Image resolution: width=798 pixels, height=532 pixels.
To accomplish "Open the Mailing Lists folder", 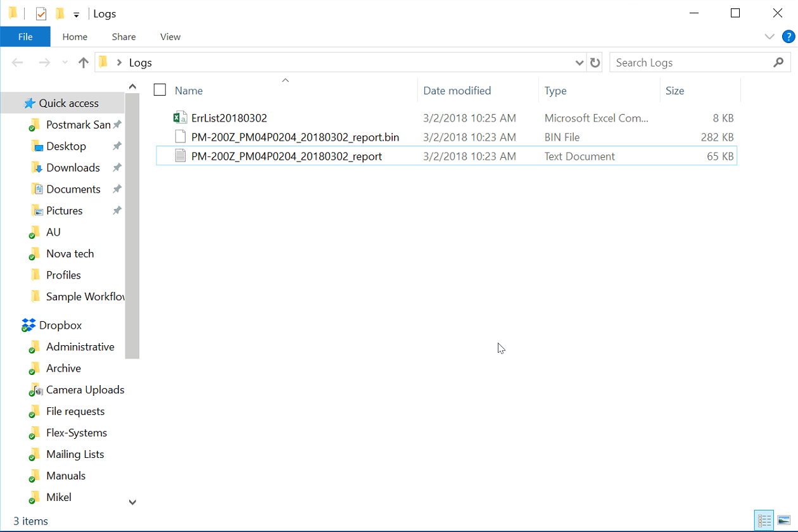I will click(75, 455).
